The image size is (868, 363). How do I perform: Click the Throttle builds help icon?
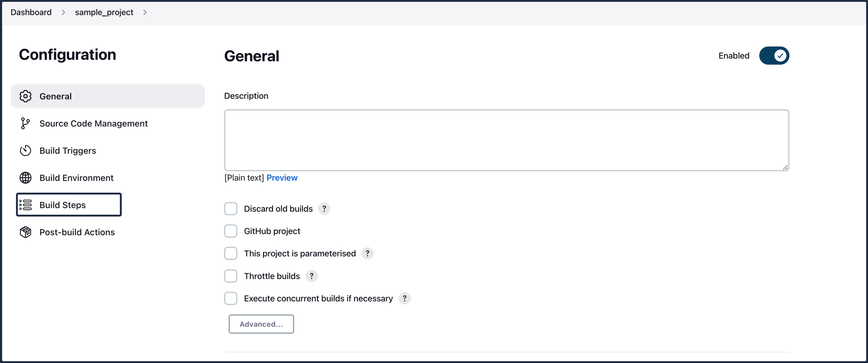pyautogui.click(x=311, y=276)
